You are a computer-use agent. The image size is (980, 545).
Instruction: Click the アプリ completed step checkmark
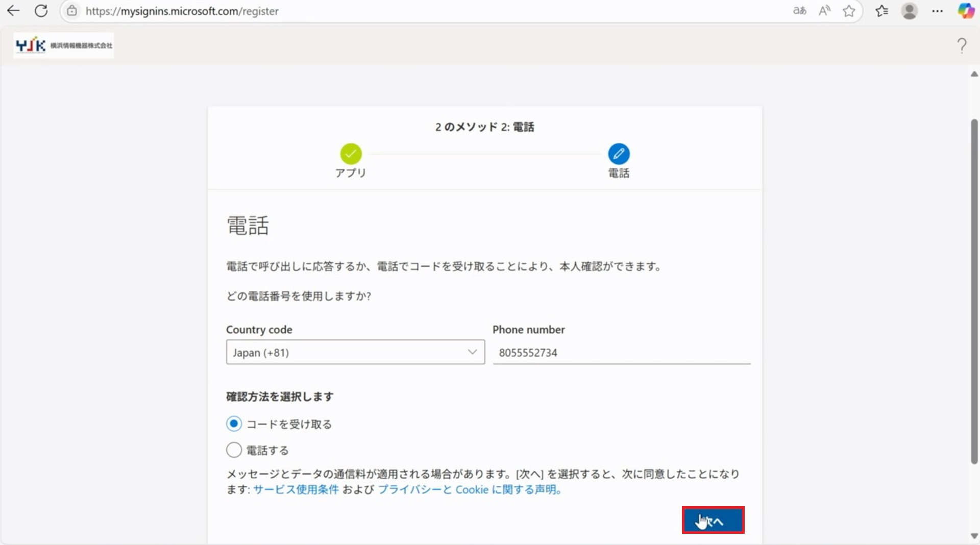click(351, 154)
